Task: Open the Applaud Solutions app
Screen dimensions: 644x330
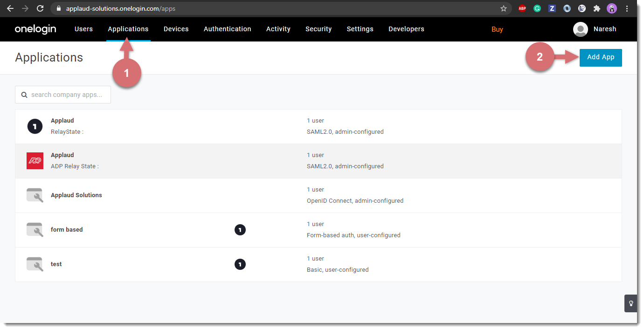Action: point(319,195)
